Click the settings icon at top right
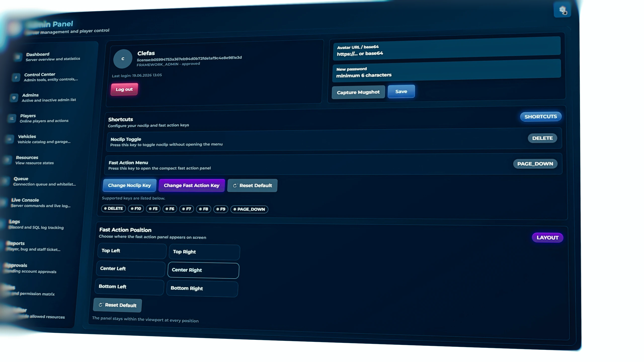Viewport: 644px width, 362px height. (x=562, y=10)
